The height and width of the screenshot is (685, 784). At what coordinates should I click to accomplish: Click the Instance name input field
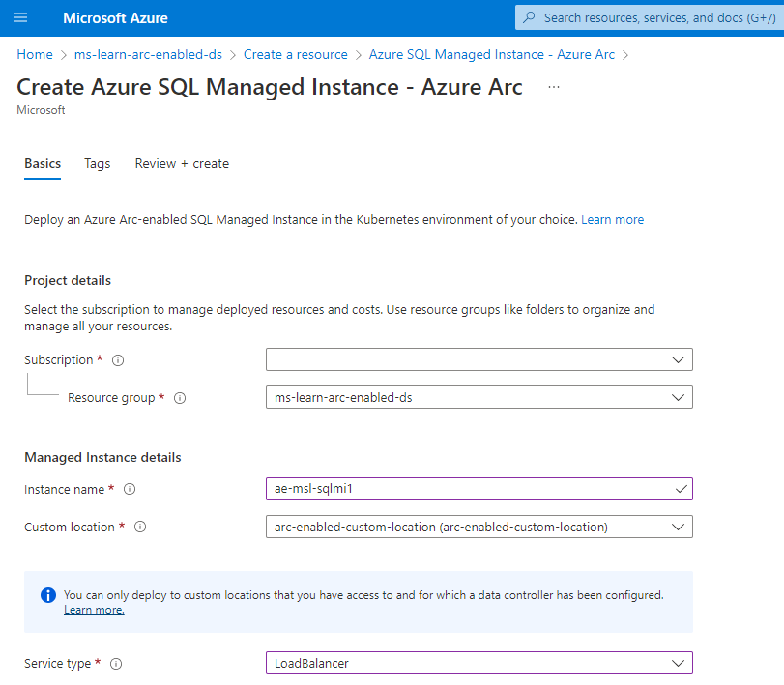click(479, 489)
